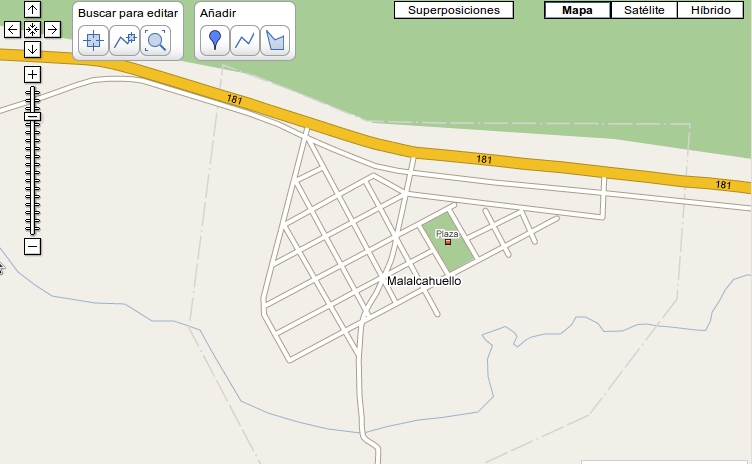
Task: Add a placemark with the pin tool
Action: coord(215,41)
